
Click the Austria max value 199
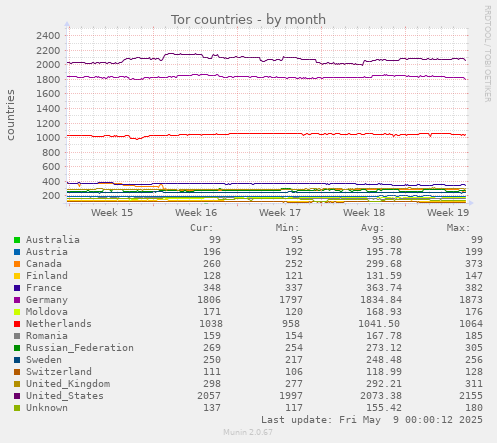[474, 252]
